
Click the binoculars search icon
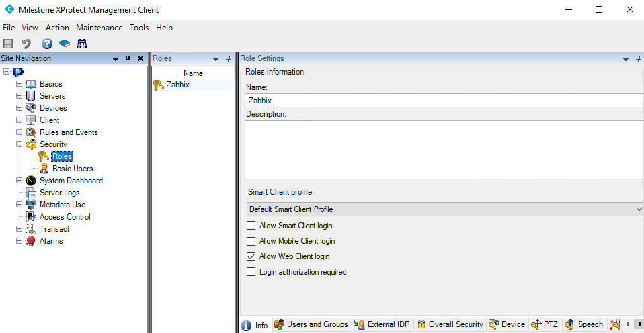tap(82, 44)
